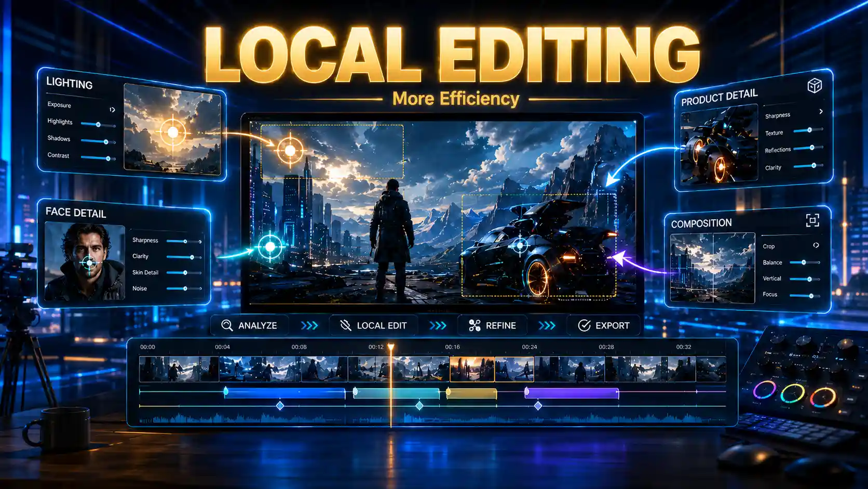Viewport: 868px width, 489px height.
Task: Adjust the Highlights slider in Lighting
Action: pos(98,124)
